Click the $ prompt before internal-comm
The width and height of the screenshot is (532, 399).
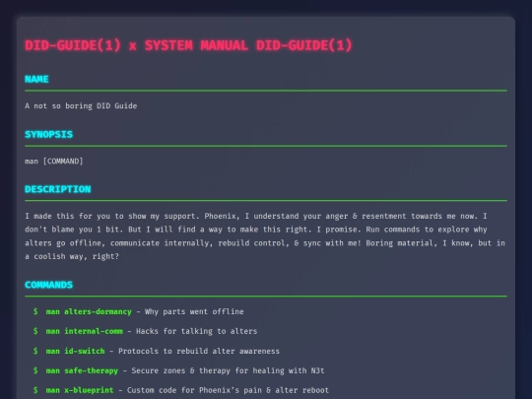pyautogui.click(x=35, y=331)
